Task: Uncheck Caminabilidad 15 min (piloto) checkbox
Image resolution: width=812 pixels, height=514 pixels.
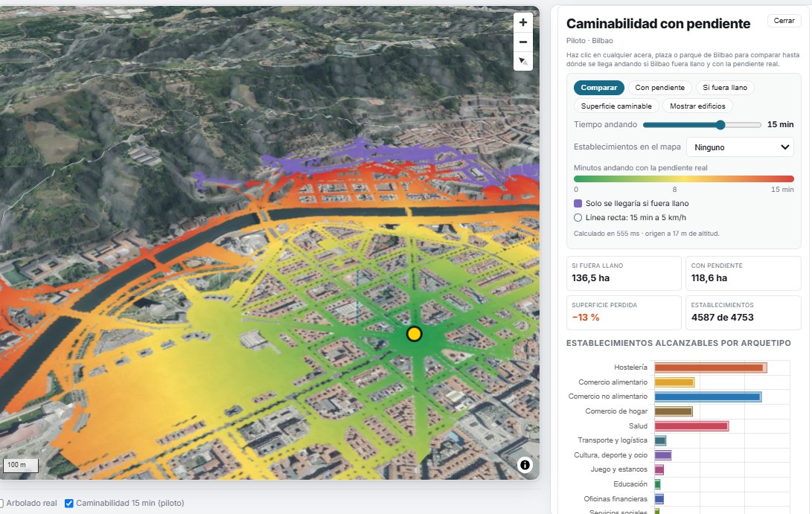Action: point(69,503)
